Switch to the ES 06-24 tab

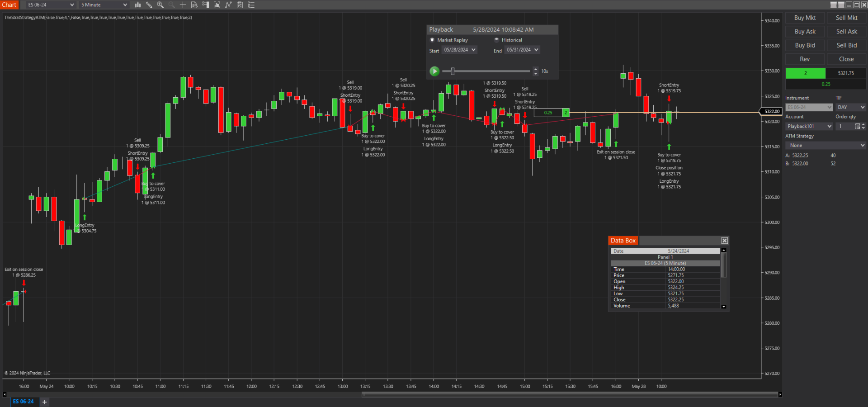pos(24,402)
